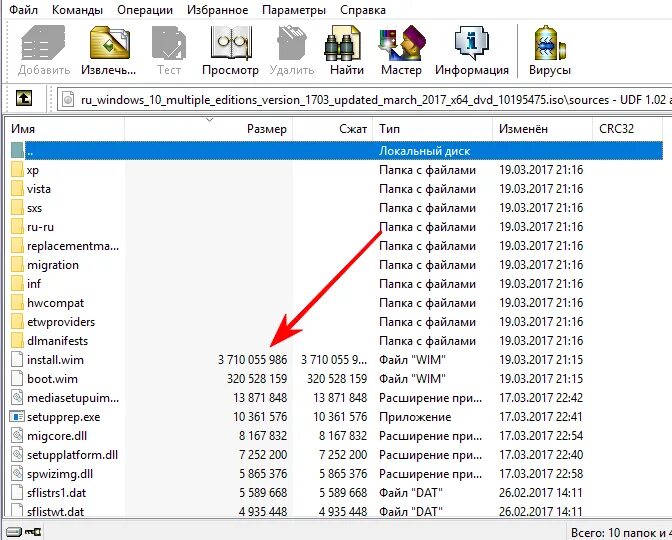
Task: Run the Вирусы scan icon
Action: click(549, 43)
